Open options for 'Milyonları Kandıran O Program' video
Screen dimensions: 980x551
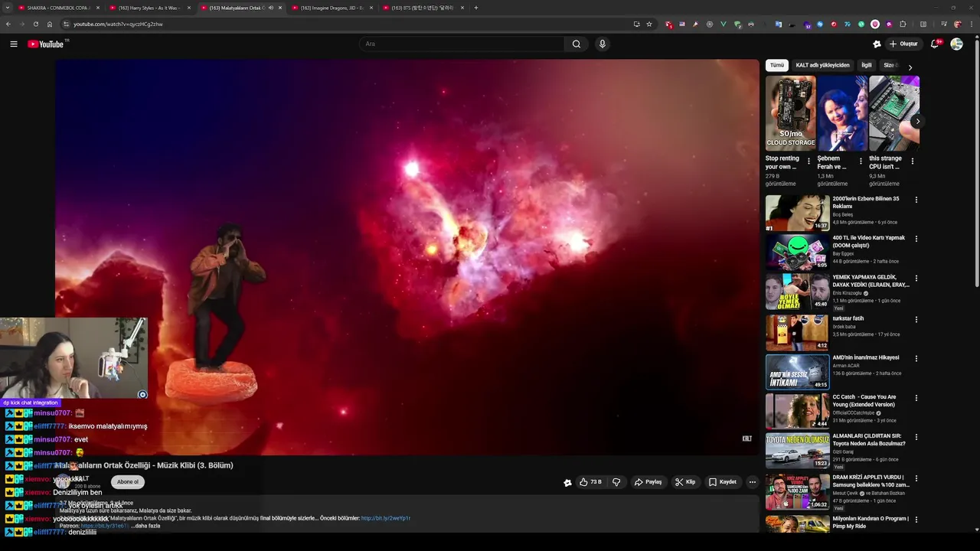coord(916,519)
